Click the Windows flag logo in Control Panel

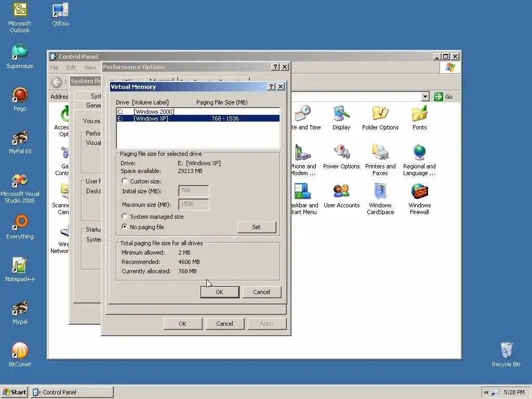[450, 68]
